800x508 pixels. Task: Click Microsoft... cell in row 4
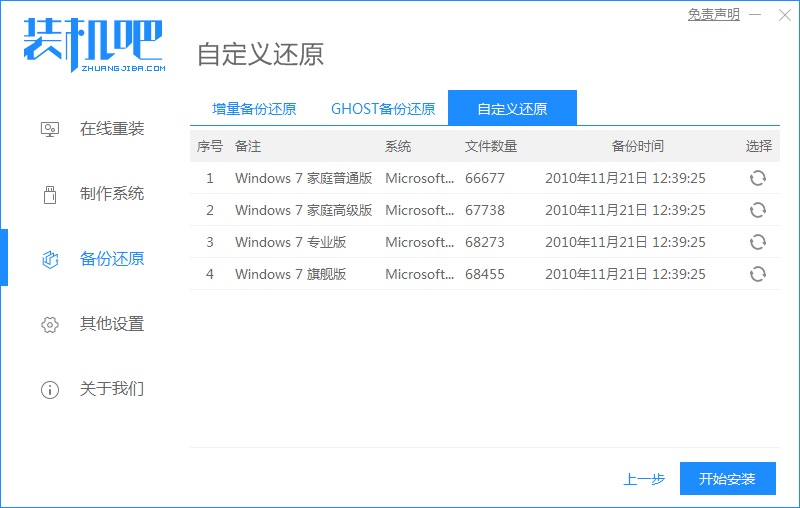[419, 274]
